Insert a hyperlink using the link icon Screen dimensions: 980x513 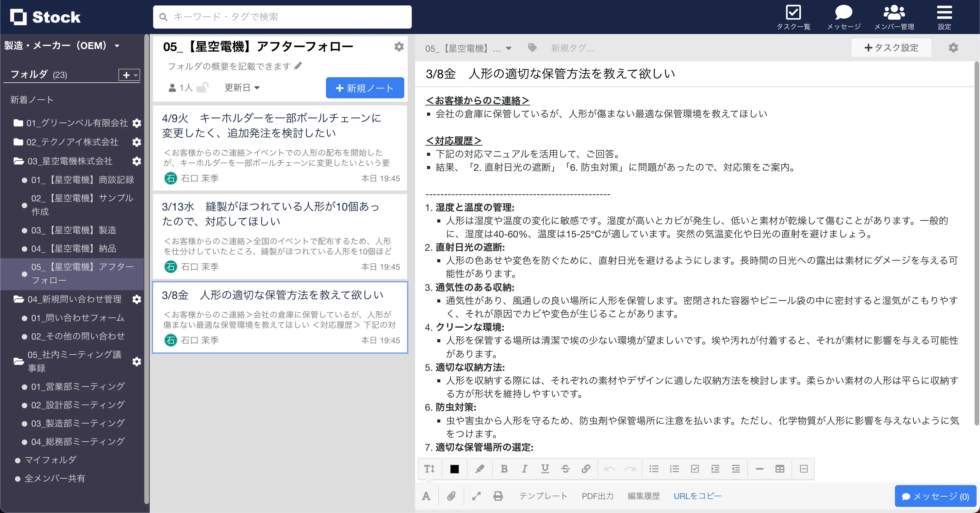[586, 469]
